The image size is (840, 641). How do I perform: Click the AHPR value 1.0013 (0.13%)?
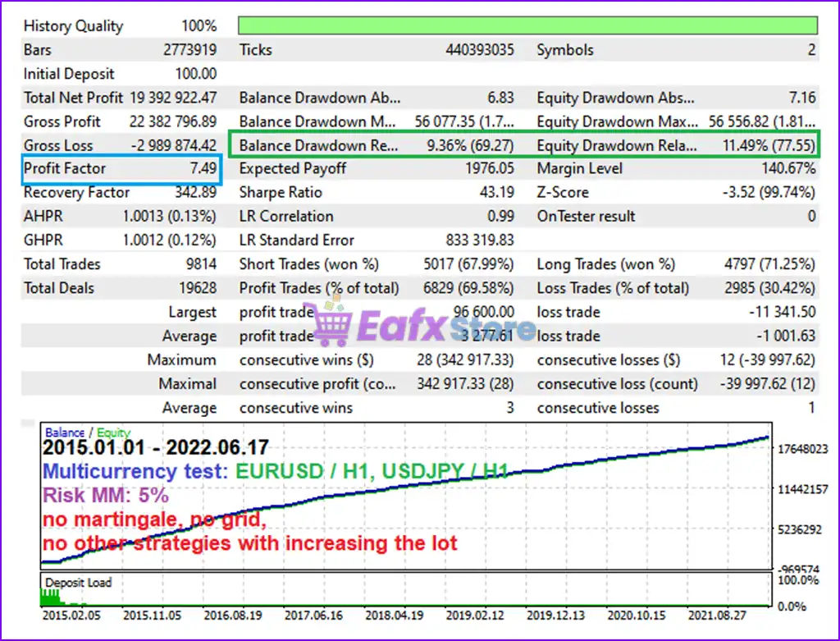coord(170,216)
